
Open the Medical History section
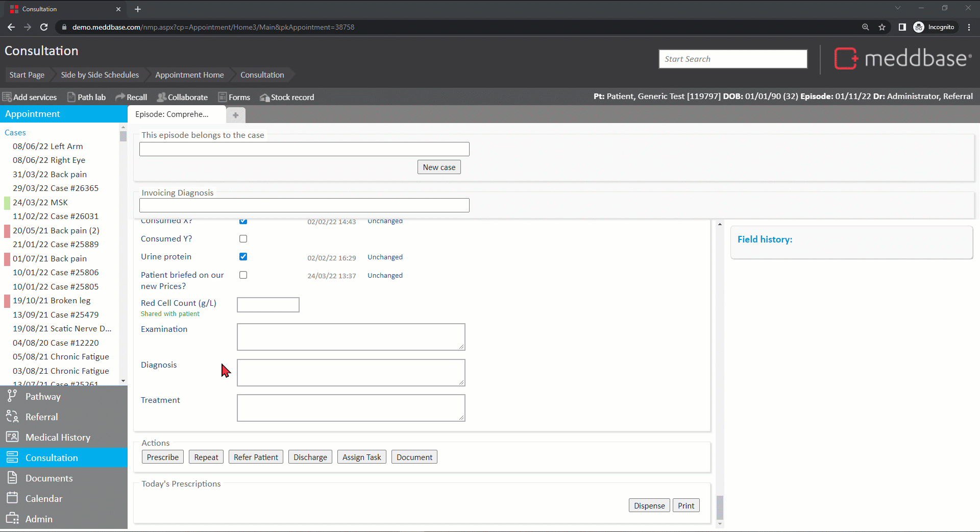(58, 438)
